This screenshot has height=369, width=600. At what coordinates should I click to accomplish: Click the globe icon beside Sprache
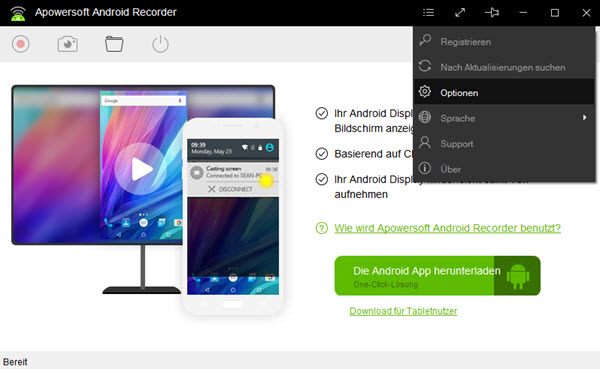tap(425, 117)
